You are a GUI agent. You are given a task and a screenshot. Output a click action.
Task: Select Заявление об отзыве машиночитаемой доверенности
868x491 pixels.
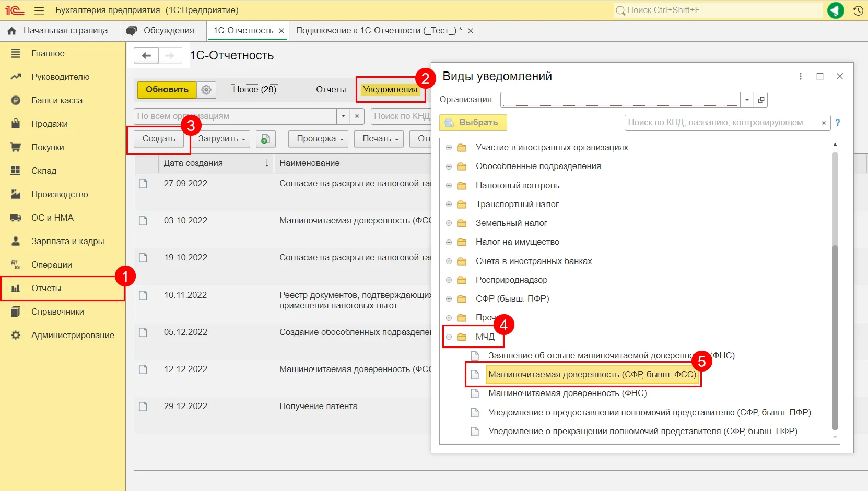(x=612, y=356)
